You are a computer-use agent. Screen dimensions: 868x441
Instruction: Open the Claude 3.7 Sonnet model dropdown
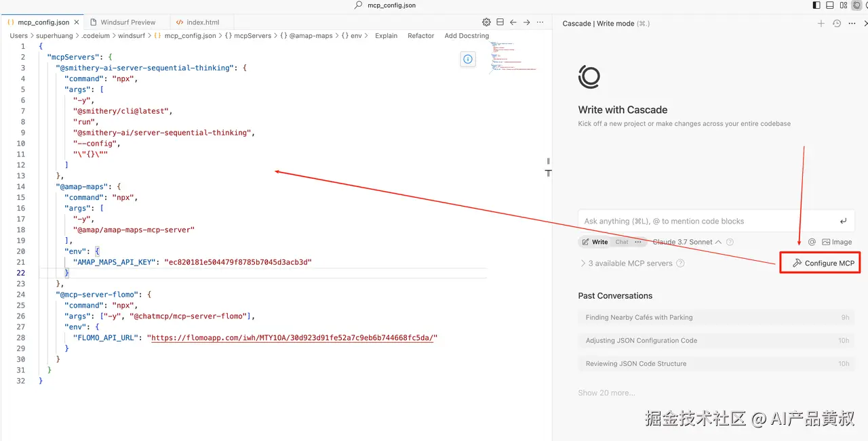pyautogui.click(x=687, y=242)
